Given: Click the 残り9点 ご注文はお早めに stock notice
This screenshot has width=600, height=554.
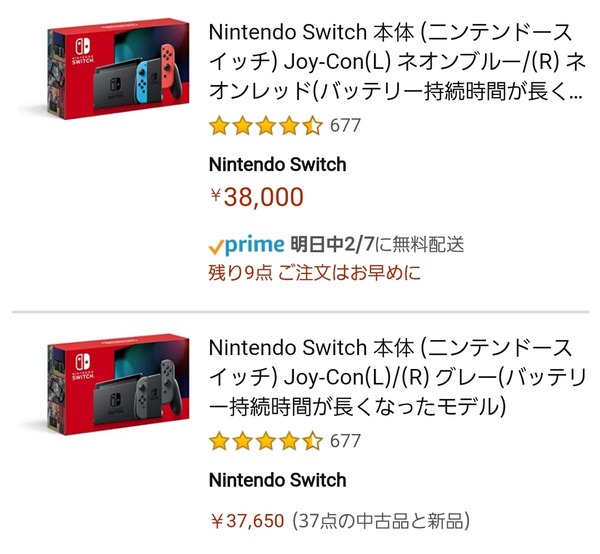Looking at the screenshot, I should click(x=314, y=272).
